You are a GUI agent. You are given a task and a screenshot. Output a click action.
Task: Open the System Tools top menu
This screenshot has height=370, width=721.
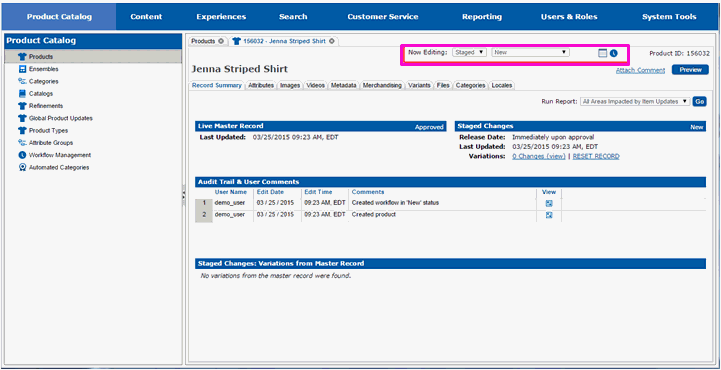point(669,17)
